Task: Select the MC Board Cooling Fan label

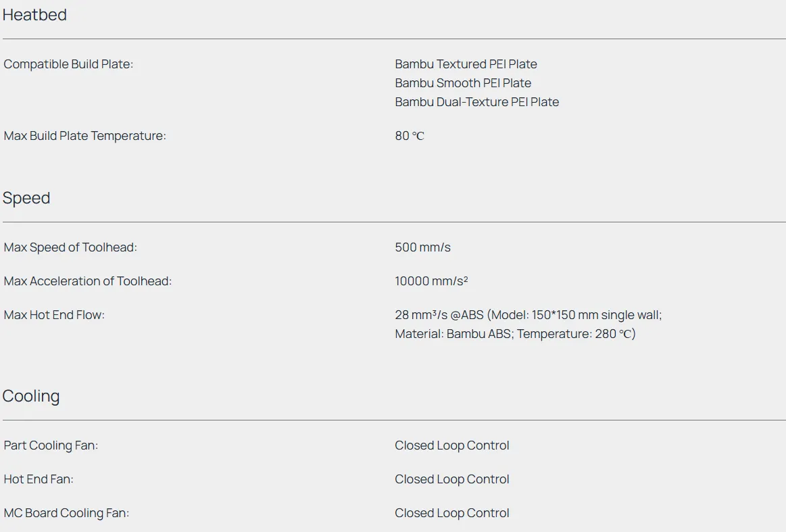Action: tap(66, 513)
